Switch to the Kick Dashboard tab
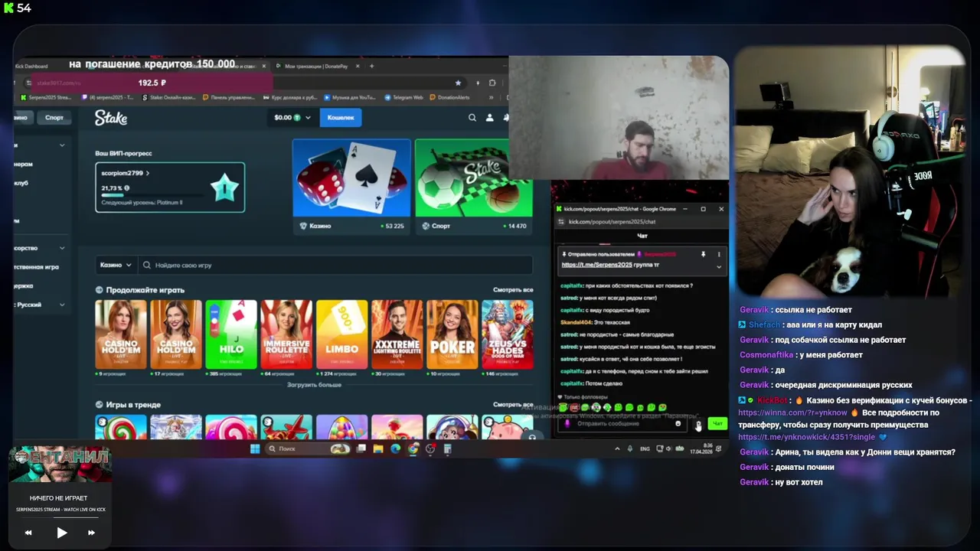Viewport: 980px width, 551px height. tap(31, 67)
